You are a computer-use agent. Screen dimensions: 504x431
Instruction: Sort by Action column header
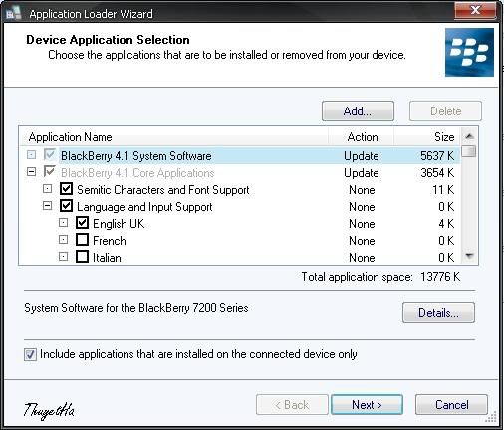pyautogui.click(x=362, y=137)
